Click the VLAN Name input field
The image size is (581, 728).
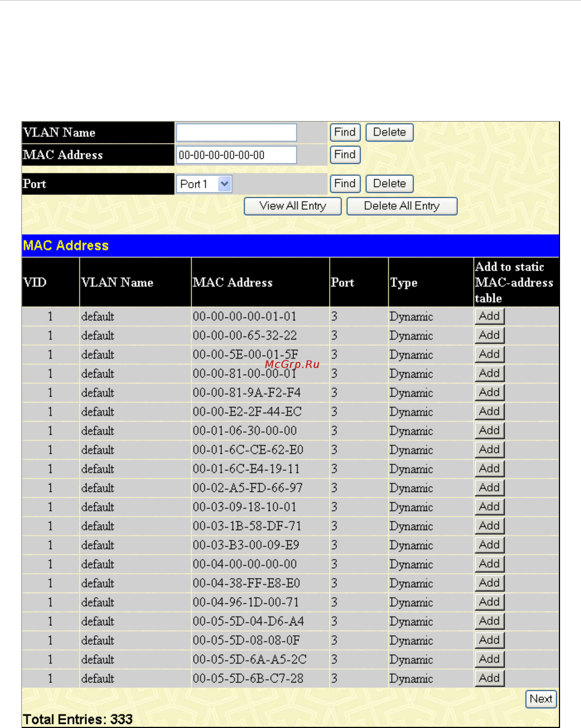(x=236, y=132)
